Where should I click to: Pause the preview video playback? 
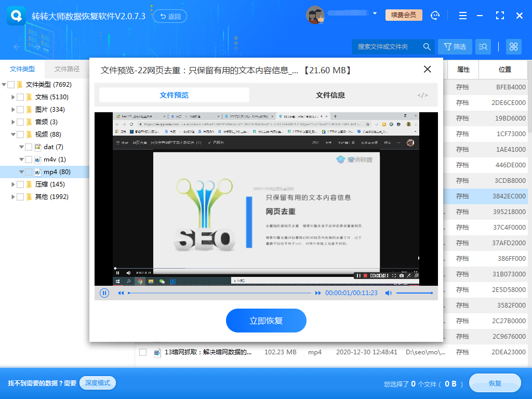[x=104, y=293]
